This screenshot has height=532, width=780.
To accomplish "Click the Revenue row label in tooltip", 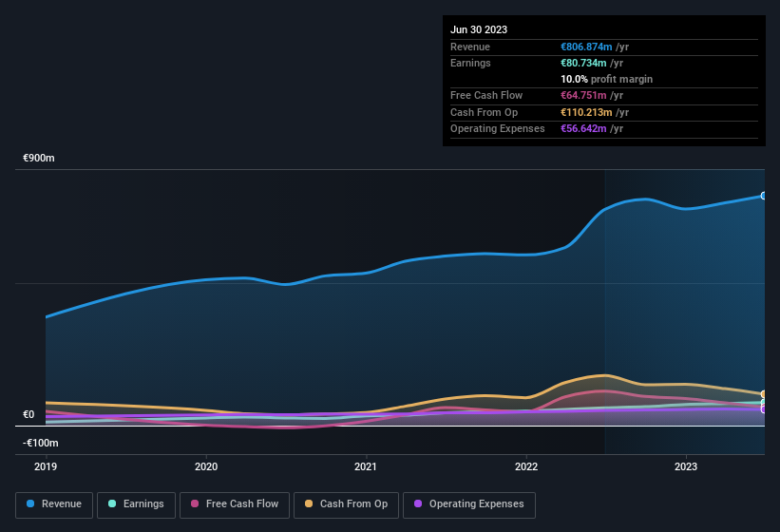I will coord(470,47).
